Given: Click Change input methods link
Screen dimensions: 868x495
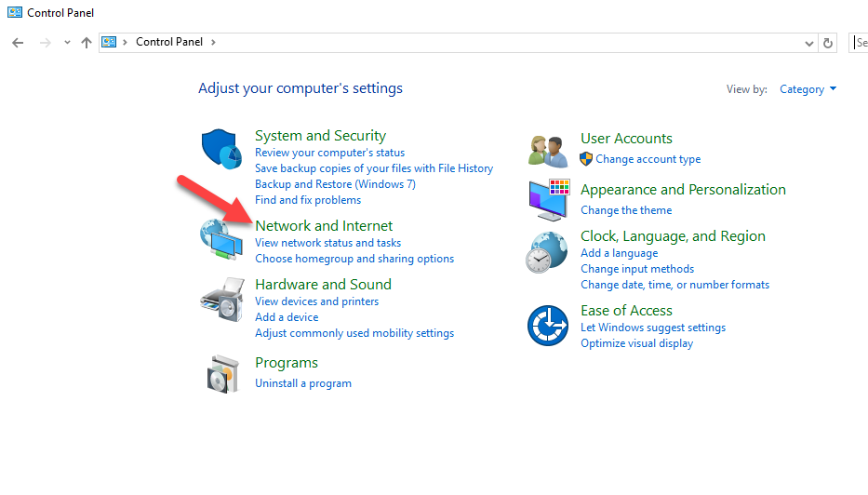Looking at the screenshot, I should tap(637, 269).
